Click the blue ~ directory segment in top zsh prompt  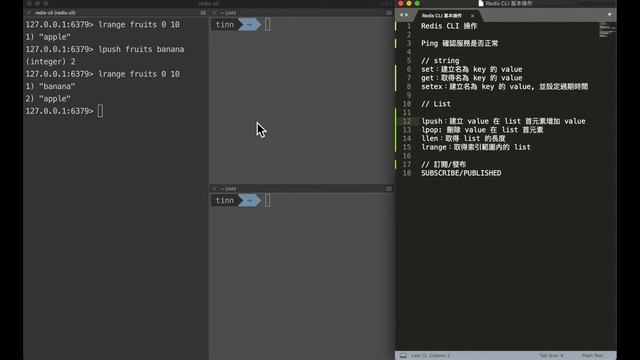[x=249, y=24]
